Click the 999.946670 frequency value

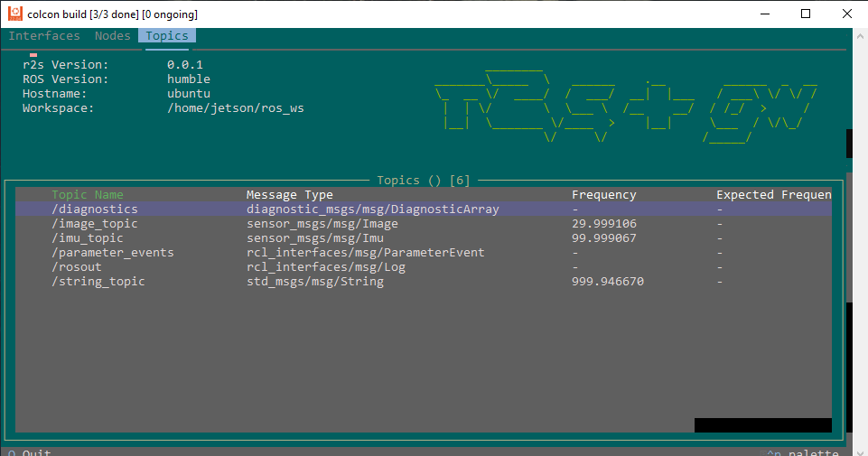coord(607,282)
